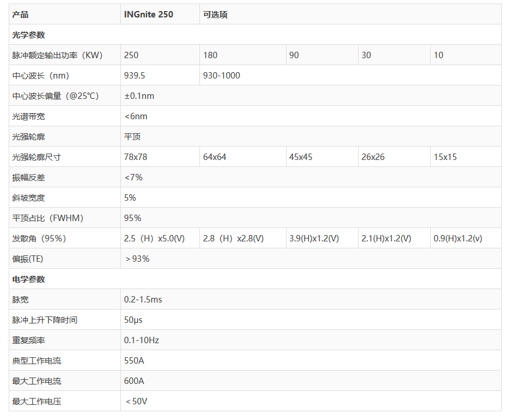Click the INGnite 250 column header
Image resolution: width=511 pixels, height=420 pixels.
(148, 15)
